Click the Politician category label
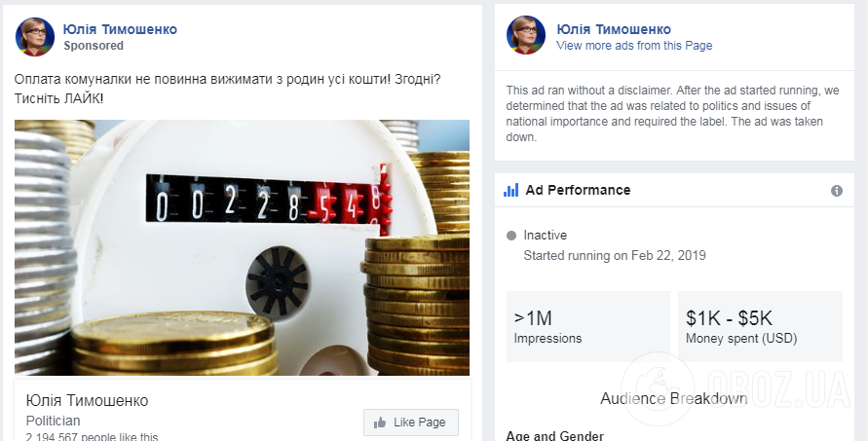This screenshot has height=441, width=868. click(54, 421)
